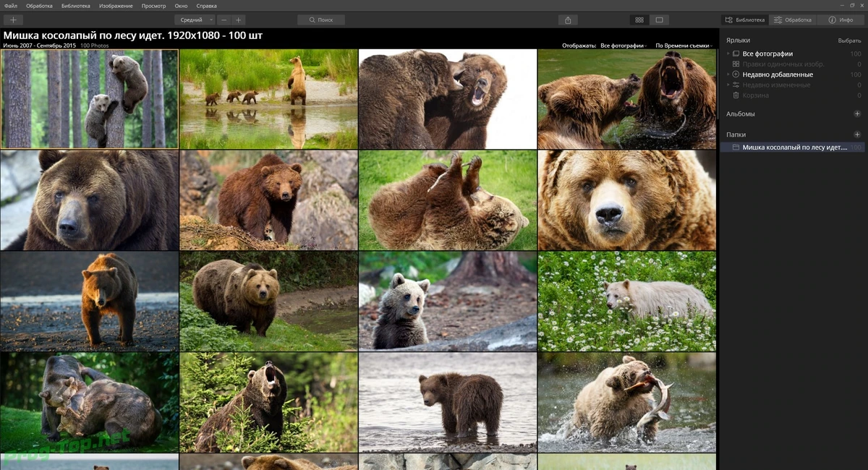This screenshot has width=868, height=470.
Task: Click the Правки одиночных изобр. grid icon
Action: (736, 64)
